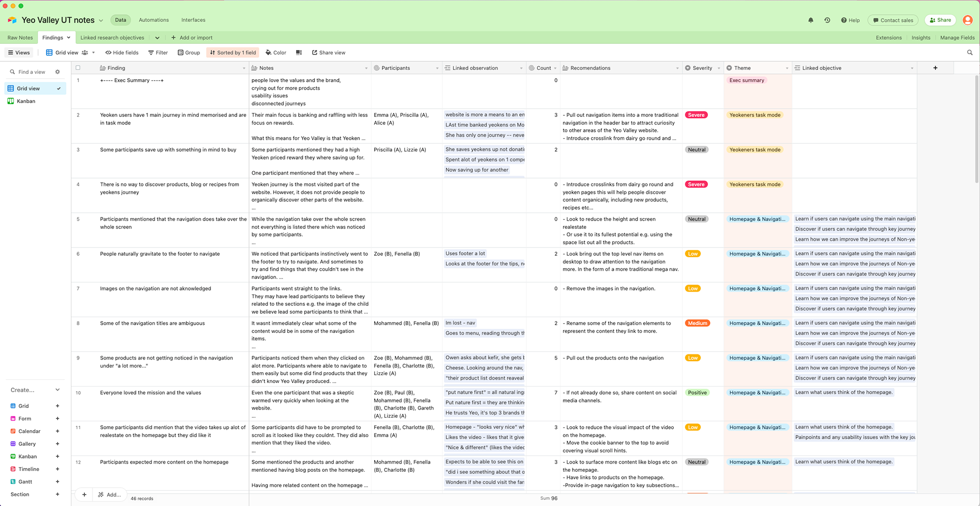The width and height of the screenshot is (980, 506).
Task: Open Manage Fields
Action: [957, 38]
